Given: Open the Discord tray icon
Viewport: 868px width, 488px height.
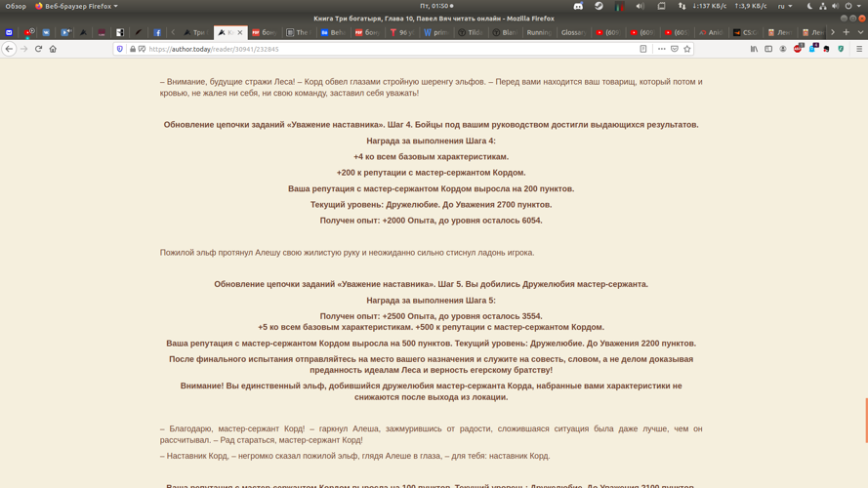Looking at the screenshot, I should (x=578, y=6).
